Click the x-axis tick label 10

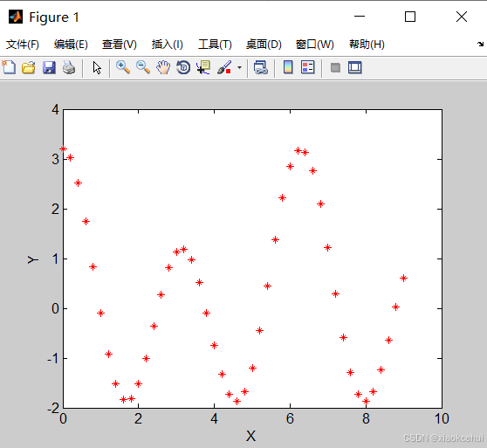point(442,419)
